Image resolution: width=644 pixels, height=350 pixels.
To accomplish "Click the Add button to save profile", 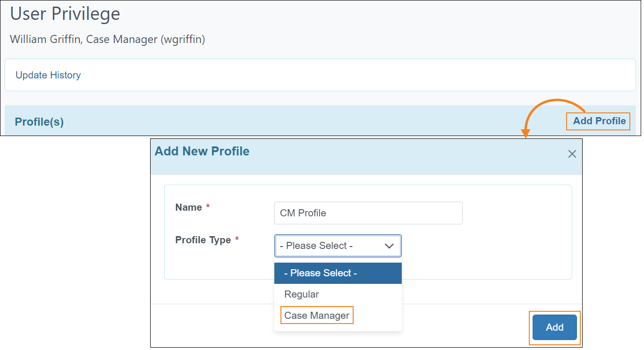I will (554, 327).
